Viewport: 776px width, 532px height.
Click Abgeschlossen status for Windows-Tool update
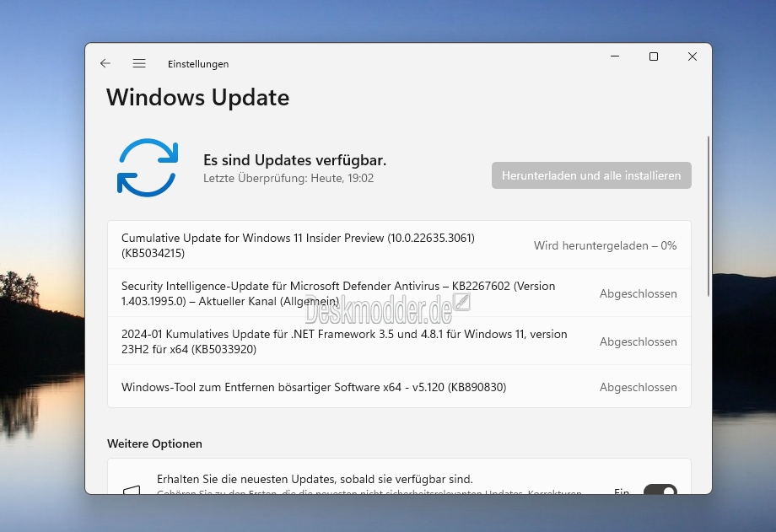[639, 387]
